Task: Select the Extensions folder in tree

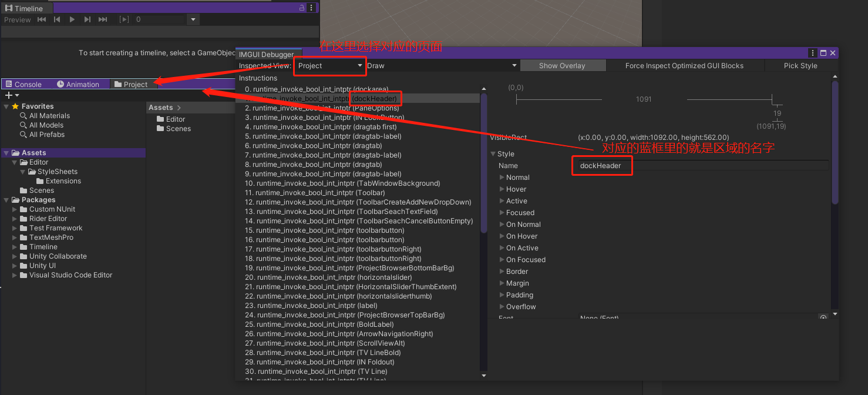Action: click(59, 181)
